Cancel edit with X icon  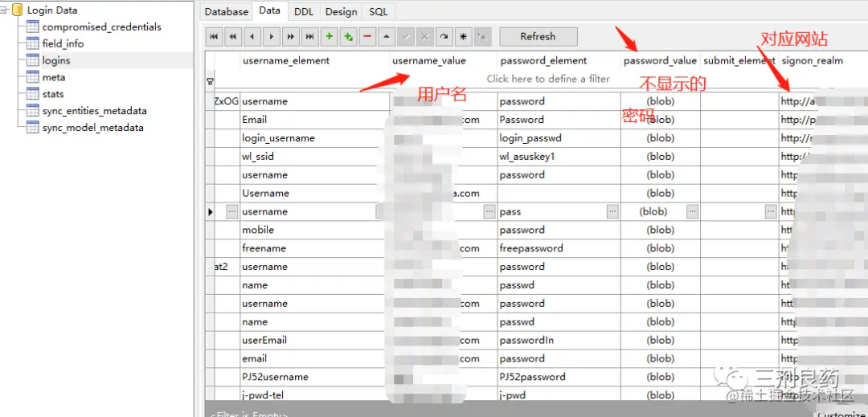(x=424, y=36)
